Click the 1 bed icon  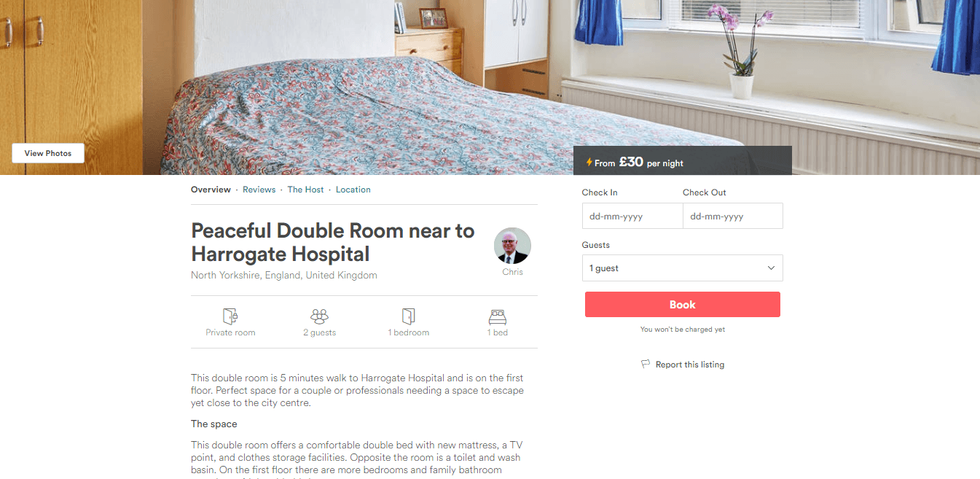(498, 316)
